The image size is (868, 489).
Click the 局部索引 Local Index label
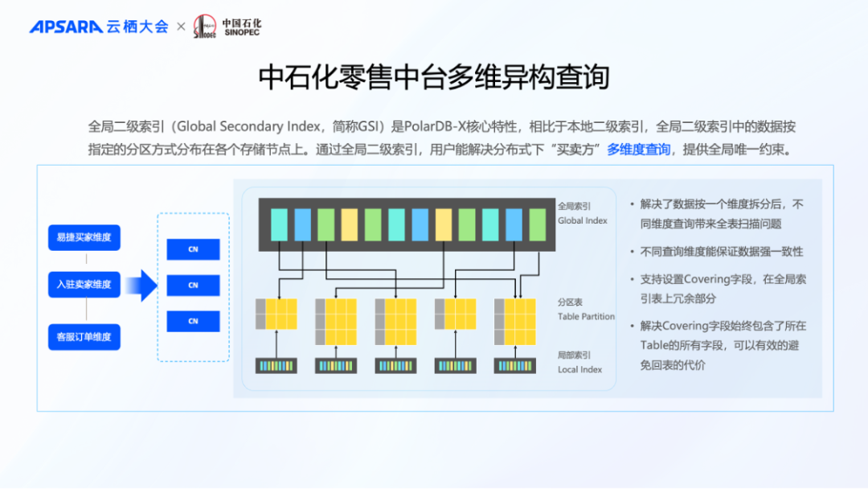click(x=579, y=362)
